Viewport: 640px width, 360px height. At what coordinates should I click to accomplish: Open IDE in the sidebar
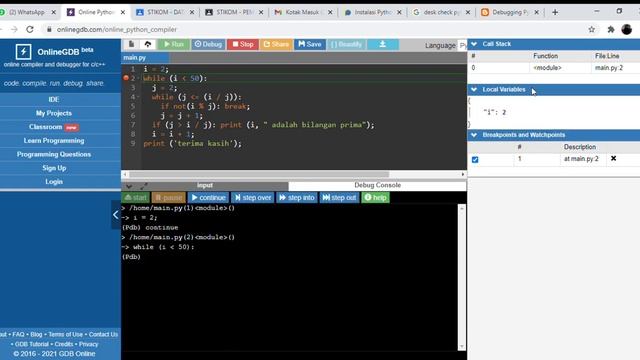pyautogui.click(x=54, y=99)
